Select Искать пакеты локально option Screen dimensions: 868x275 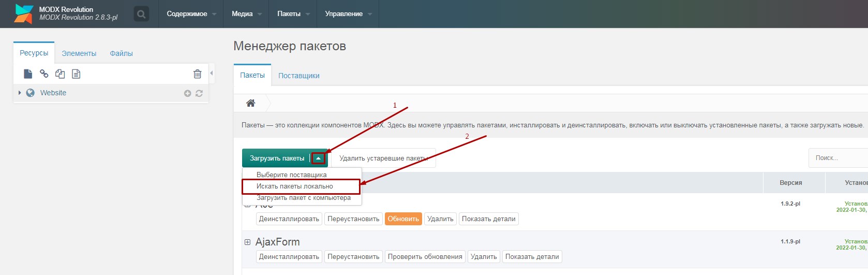pos(295,186)
